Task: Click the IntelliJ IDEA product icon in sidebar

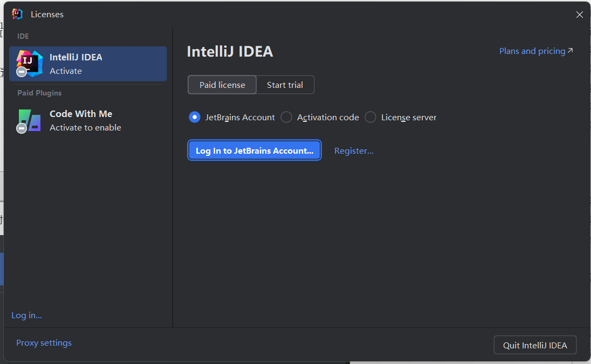Action: (x=30, y=62)
